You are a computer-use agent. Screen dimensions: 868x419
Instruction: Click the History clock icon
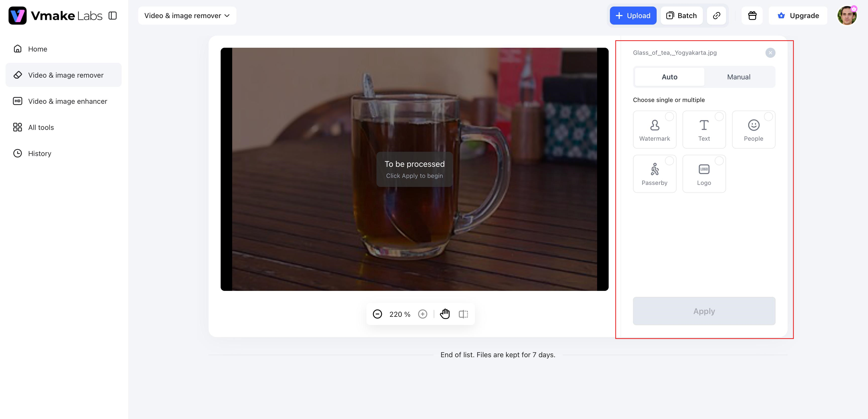click(x=18, y=153)
